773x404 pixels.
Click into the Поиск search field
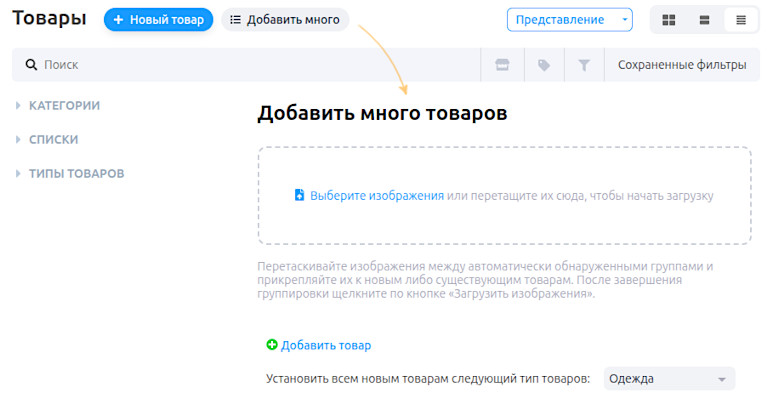click(x=250, y=65)
